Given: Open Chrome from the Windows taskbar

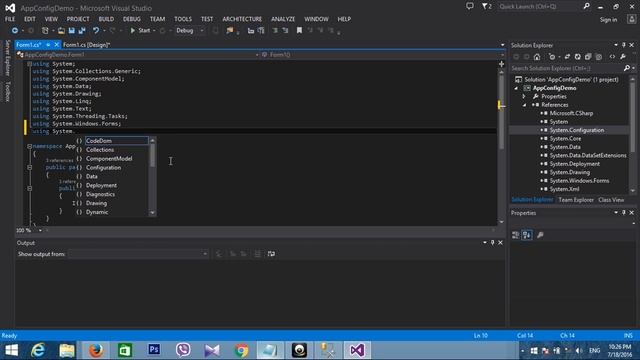Looking at the screenshot, I should 241,350.
